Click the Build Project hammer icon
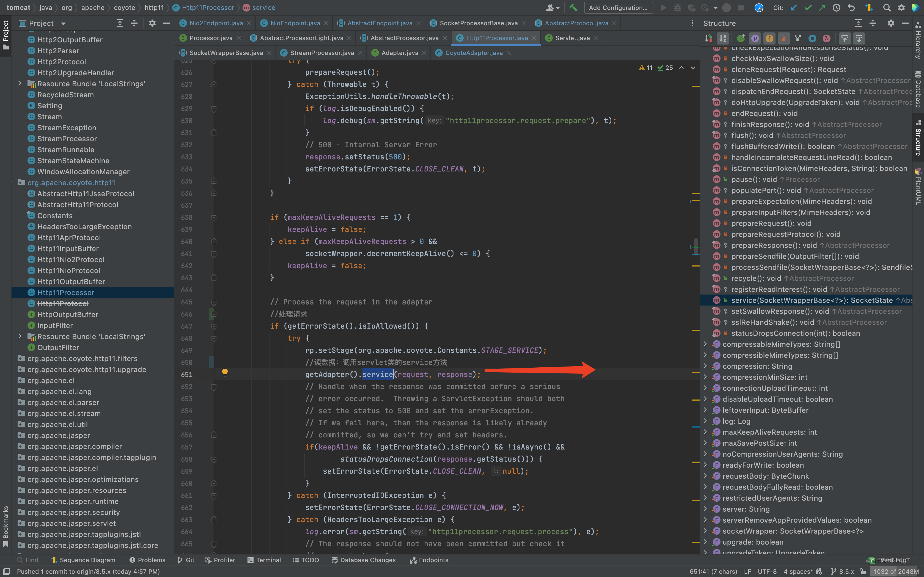Screen dimensions: 924x577 tap(573, 8)
